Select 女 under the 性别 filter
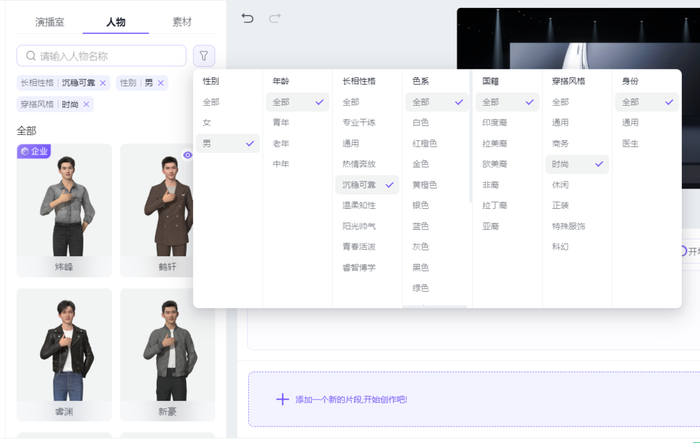This screenshot has width=700, height=443. pos(207,123)
